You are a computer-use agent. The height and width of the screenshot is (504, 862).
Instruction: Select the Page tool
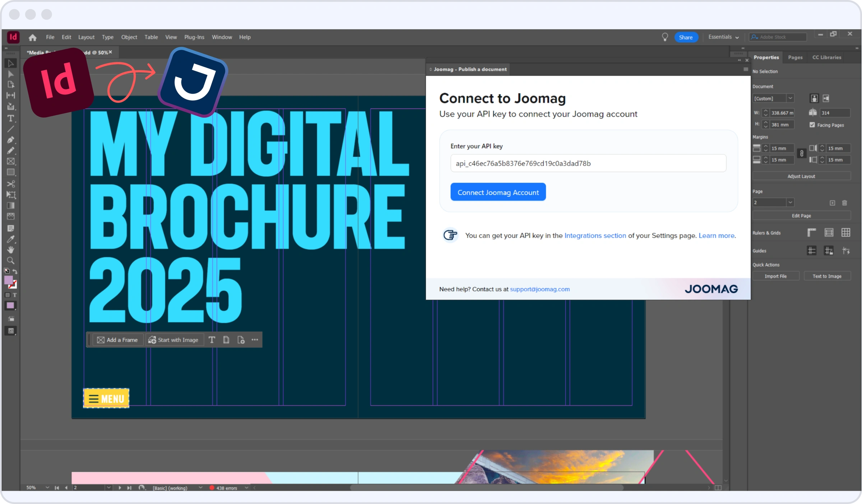[x=11, y=85]
